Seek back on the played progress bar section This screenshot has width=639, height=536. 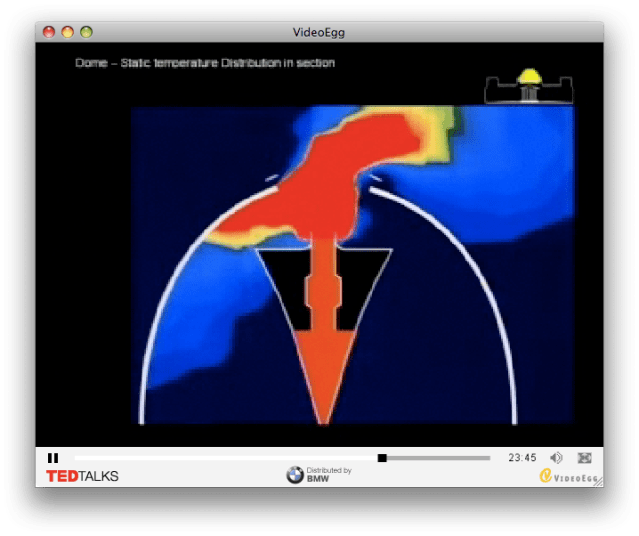tap(220, 458)
